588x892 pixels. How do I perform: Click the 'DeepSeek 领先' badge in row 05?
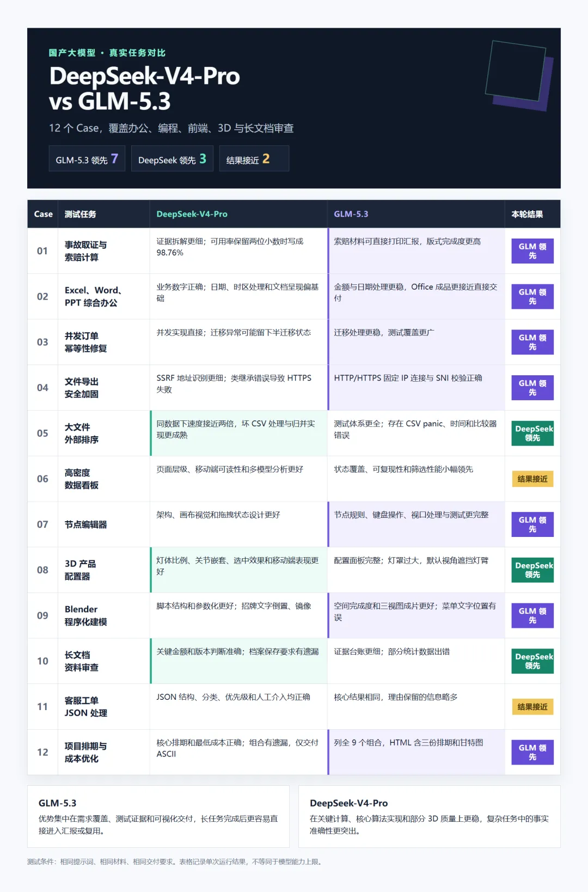(x=532, y=433)
